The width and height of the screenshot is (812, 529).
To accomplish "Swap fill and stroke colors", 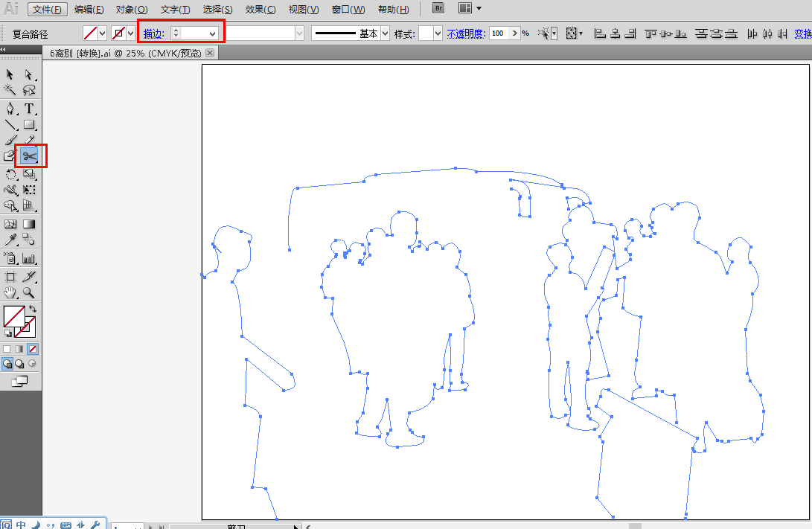I will 32,309.
